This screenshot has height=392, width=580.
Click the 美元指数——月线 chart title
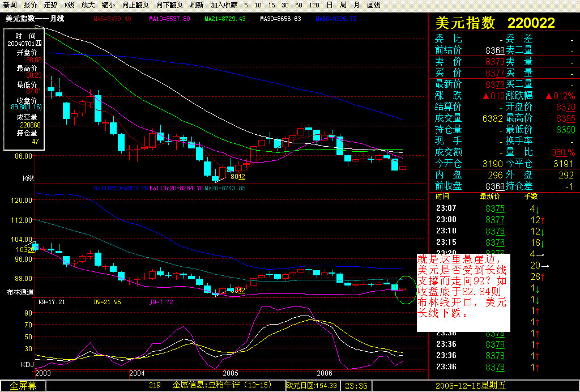pyautogui.click(x=35, y=19)
